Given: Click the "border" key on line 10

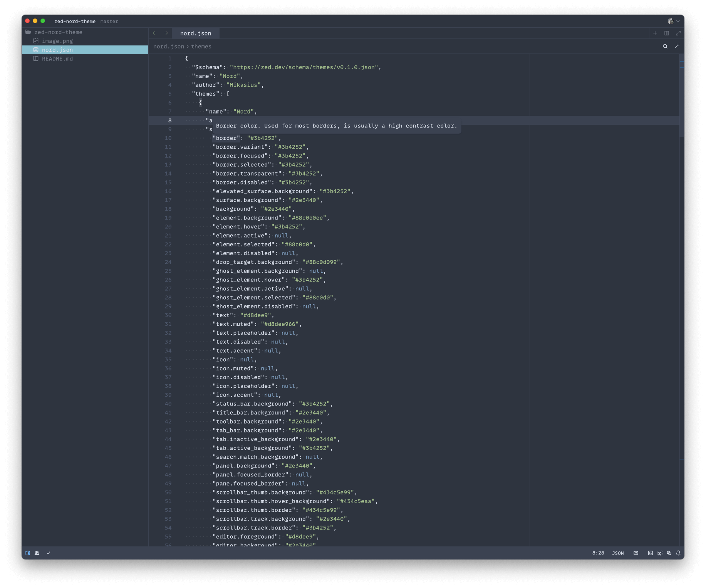Looking at the screenshot, I should (226, 138).
